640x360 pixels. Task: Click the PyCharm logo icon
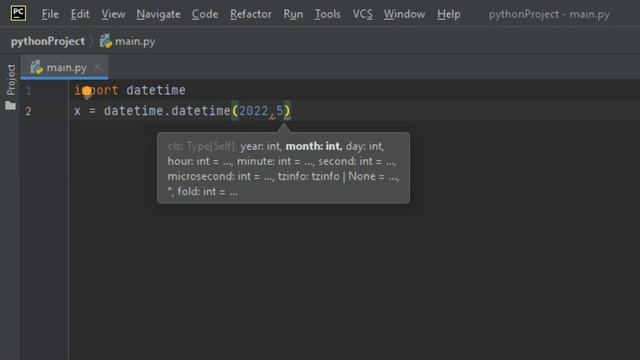(18, 13)
